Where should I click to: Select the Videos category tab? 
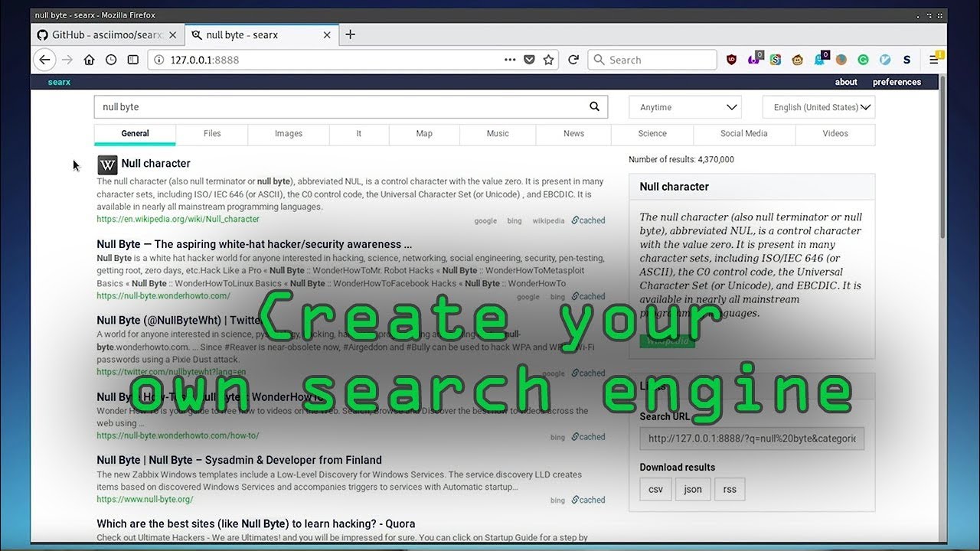[x=835, y=134]
